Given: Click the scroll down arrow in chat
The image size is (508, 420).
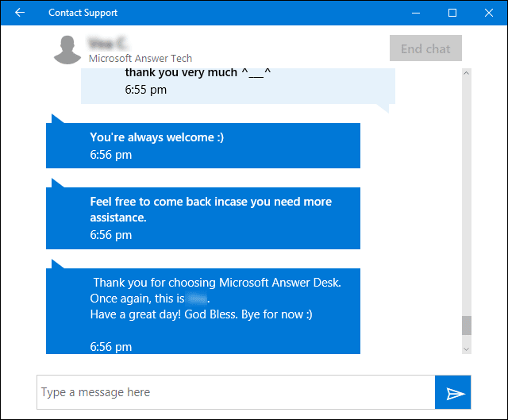Looking at the screenshot, I should 466,348.
